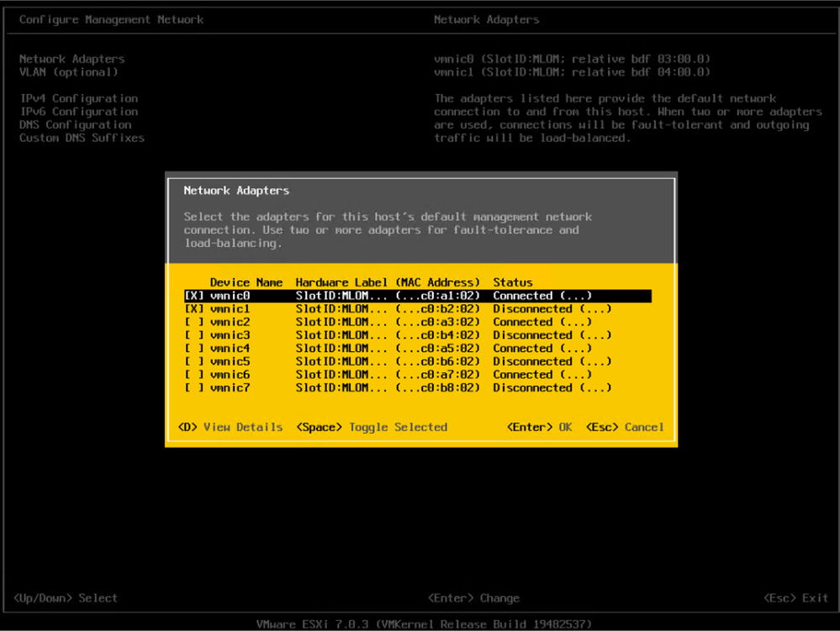Click Configure Management Network heading
840x631 pixels.
pos(112,20)
